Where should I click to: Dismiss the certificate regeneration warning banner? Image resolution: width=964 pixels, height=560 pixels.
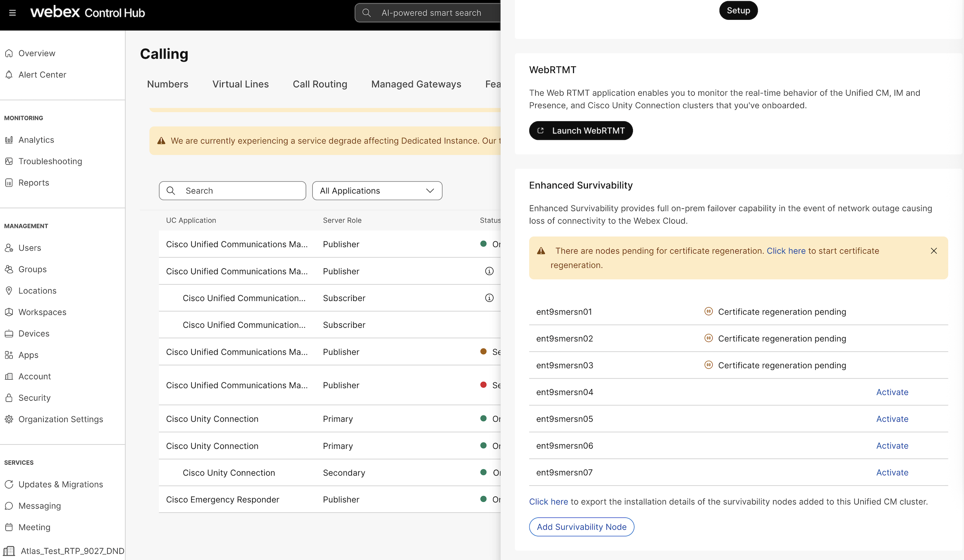[934, 251]
